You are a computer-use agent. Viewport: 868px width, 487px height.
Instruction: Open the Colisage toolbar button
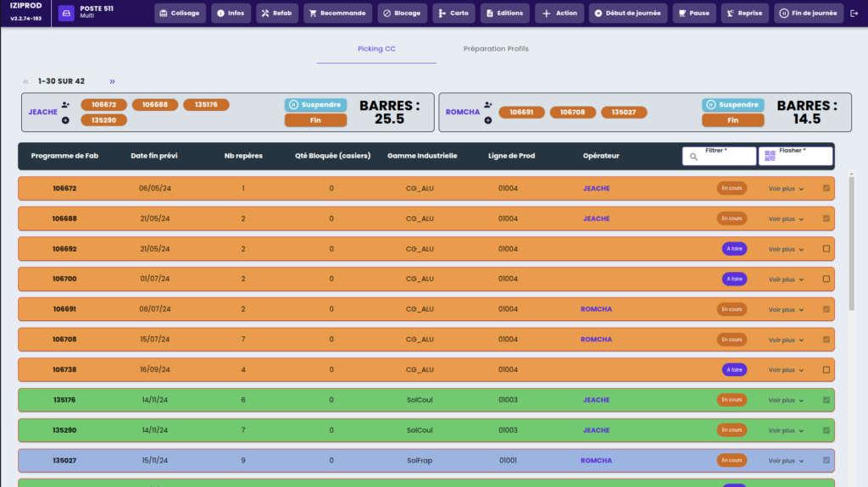[x=180, y=14]
